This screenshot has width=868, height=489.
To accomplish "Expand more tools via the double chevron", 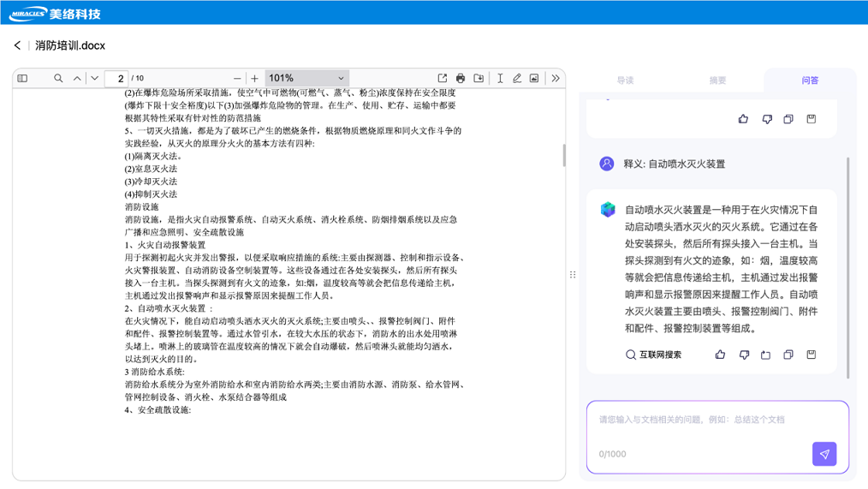I will tap(555, 78).
